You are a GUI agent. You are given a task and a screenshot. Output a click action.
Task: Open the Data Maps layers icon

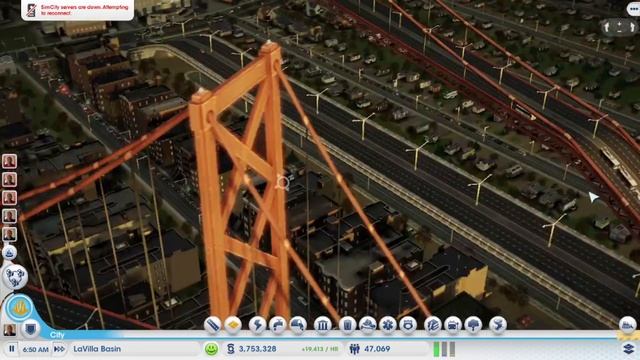[629, 349]
